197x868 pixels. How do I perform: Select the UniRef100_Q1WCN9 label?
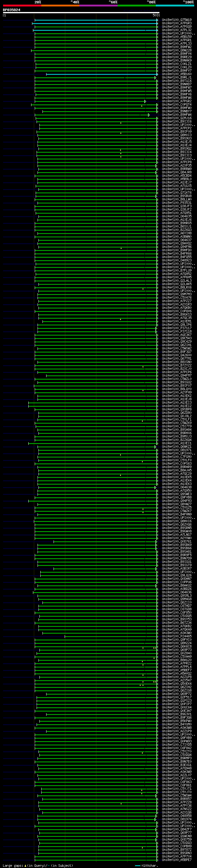pos(177,836)
